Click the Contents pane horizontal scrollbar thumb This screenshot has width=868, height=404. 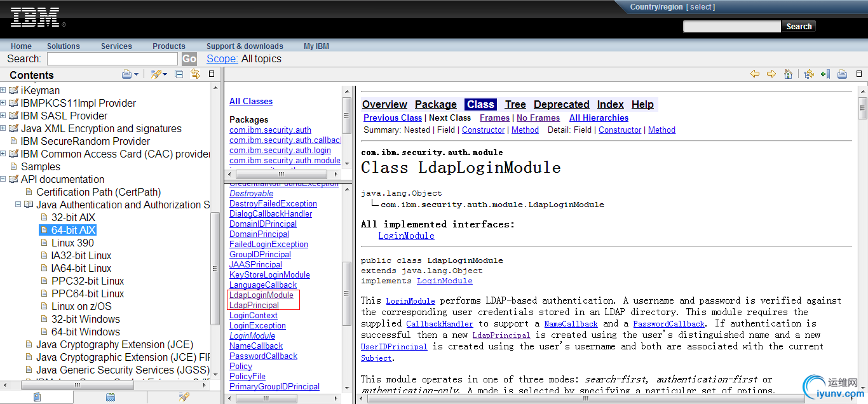(x=76, y=385)
